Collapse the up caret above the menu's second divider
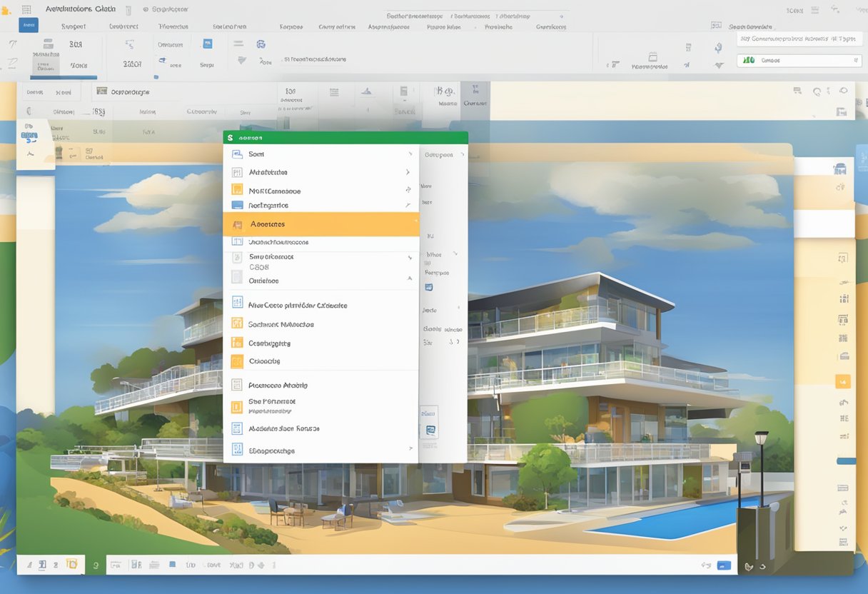 410,278
